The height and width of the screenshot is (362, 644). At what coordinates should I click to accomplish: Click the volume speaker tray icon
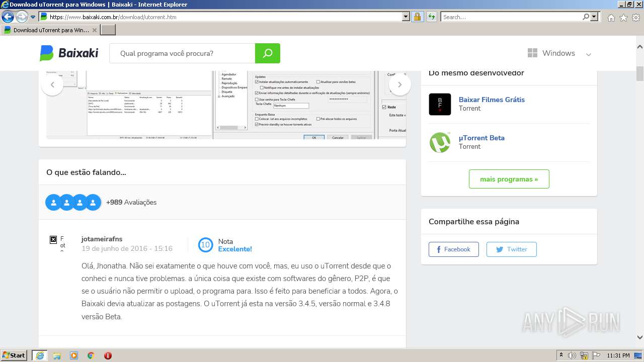click(572, 355)
